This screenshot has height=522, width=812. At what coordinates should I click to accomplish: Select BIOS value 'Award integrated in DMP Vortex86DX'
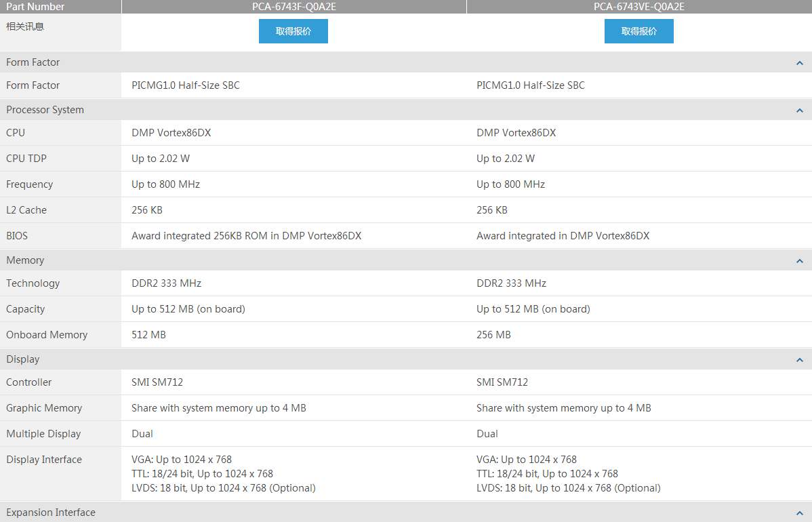[x=563, y=236]
